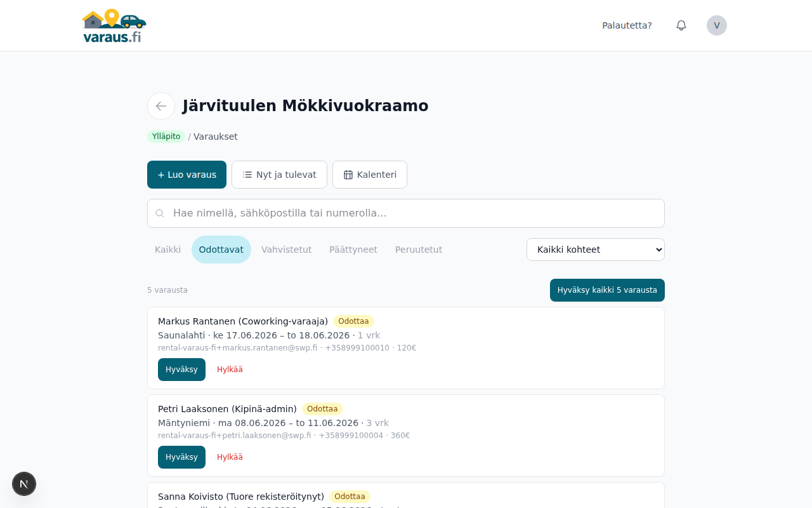Approve all with Hyväksy kaikki 5 varausta
Image resolution: width=812 pixels, height=508 pixels.
coord(607,290)
